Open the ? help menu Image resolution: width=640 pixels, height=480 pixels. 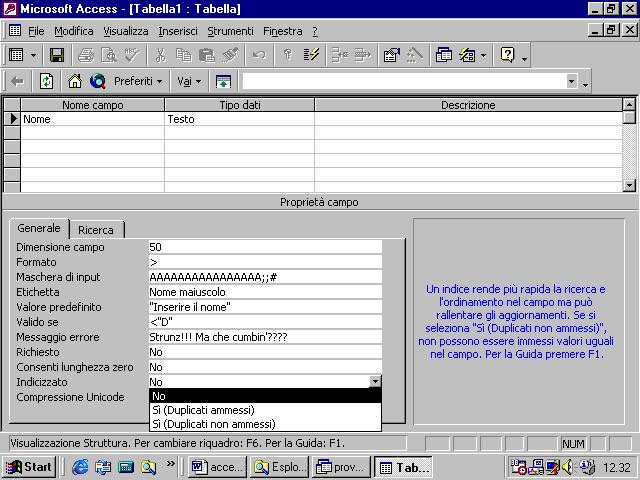tap(315, 31)
